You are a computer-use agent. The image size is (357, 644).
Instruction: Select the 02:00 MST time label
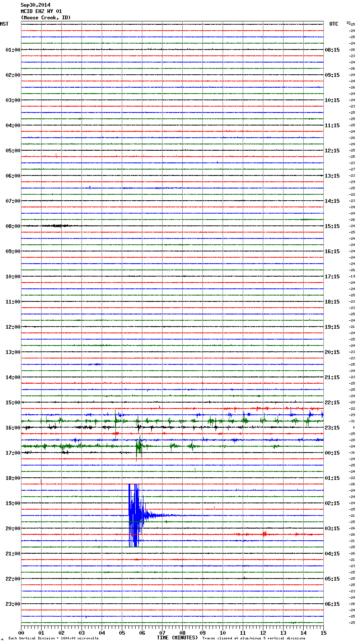coord(13,75)
